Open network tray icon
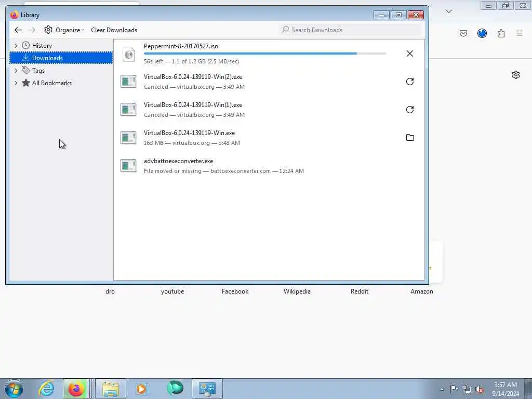The width and height of the screenshot is (532, 399). pos(467,389)
